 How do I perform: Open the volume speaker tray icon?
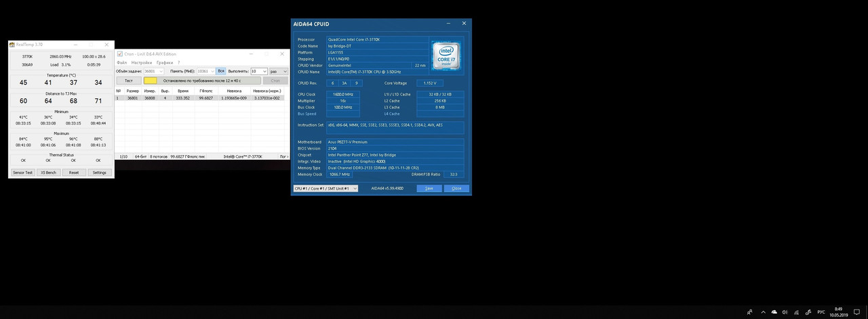coord(785,312)
